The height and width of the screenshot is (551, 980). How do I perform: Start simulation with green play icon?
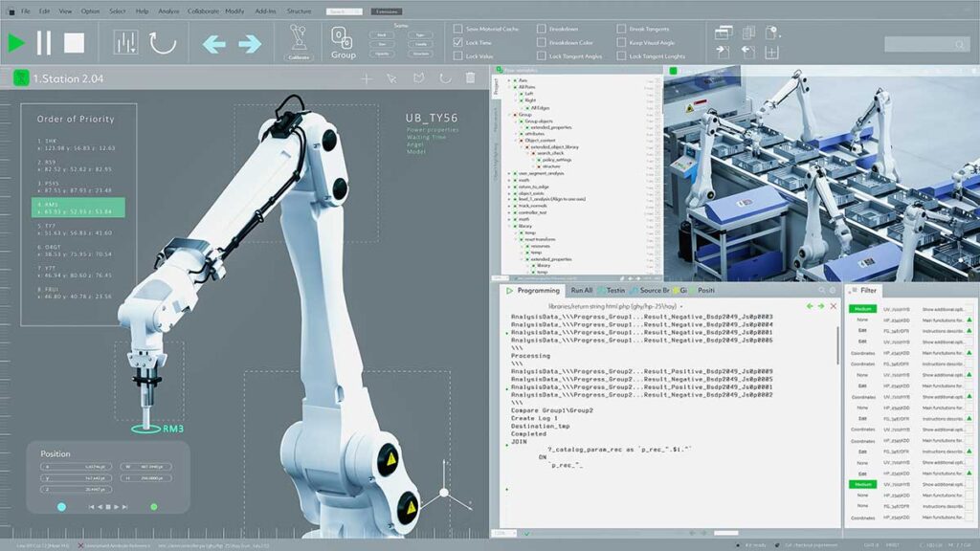(16, 43)
